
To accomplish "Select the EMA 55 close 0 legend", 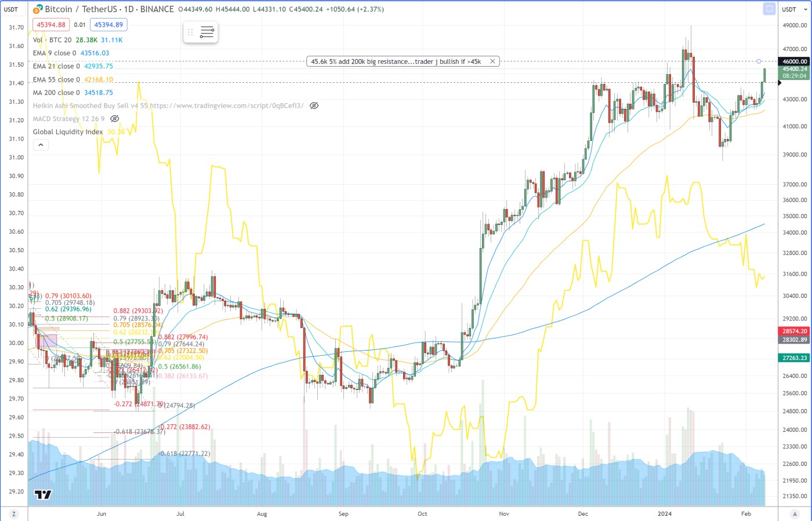I will pos(56,80).
